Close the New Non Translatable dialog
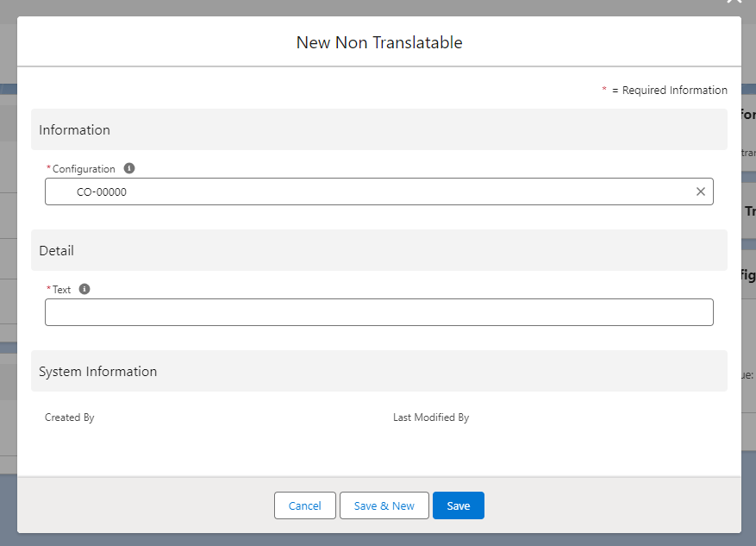The image size is (756, 546). coord(734,3)
